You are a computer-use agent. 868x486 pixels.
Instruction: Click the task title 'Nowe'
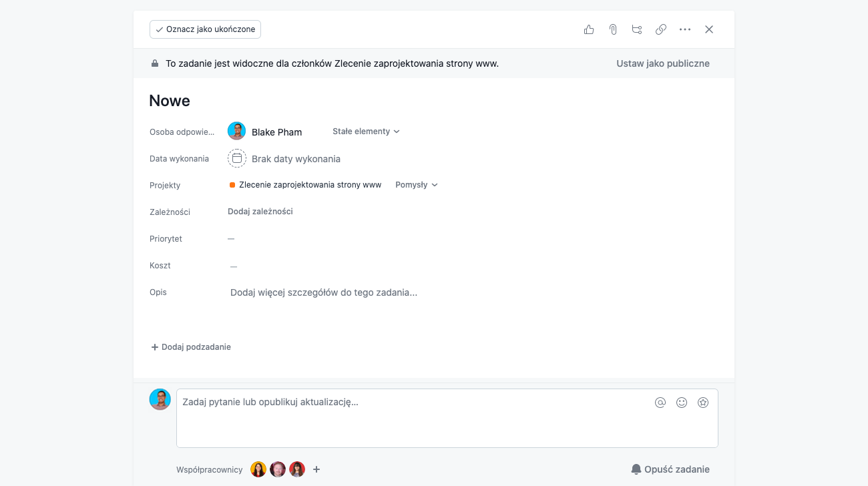pyautogui.click(x=170, y=101)
